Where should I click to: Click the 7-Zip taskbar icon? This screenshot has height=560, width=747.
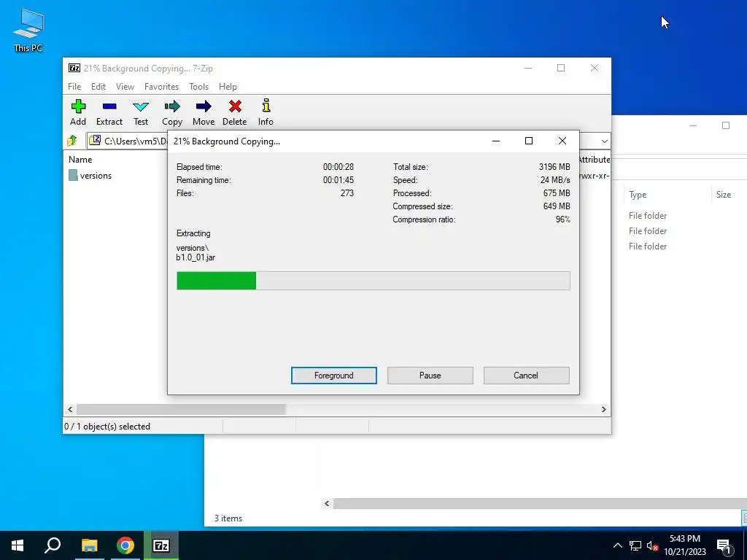[x=161, y=545]
